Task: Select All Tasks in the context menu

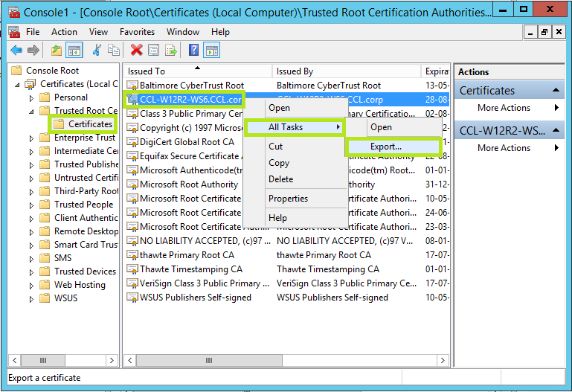Action: coord(295,127)
